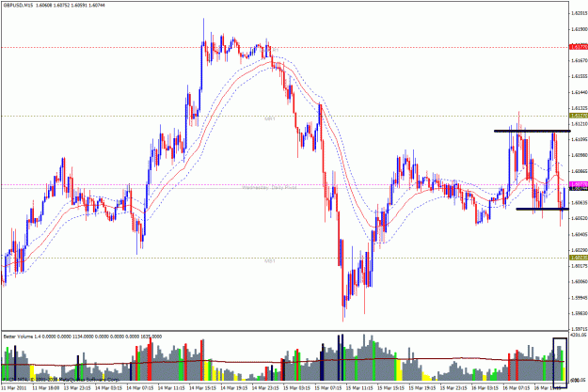Click the 1.60980 price axis label
Screen dimensions: 588x392
pos(579,155)
